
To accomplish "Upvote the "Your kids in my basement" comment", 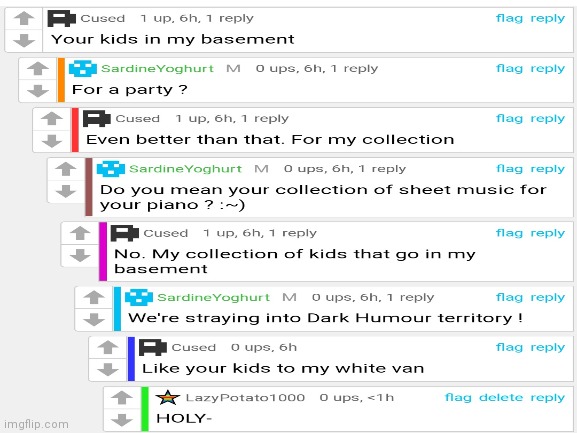I will tap(24, 18).
